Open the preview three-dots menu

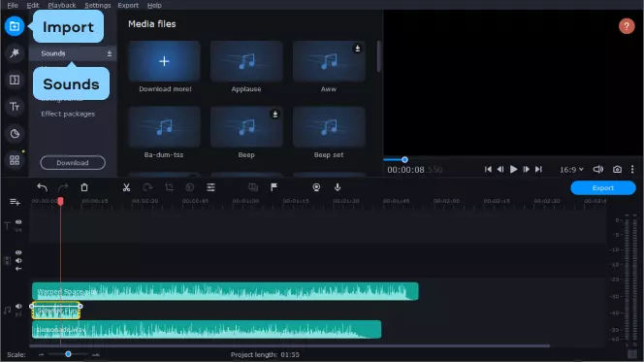point(632,169)
